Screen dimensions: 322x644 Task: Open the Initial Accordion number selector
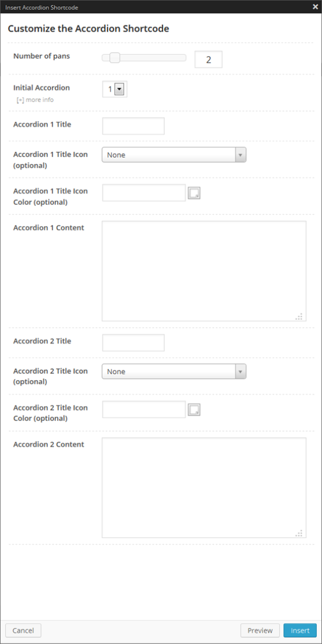point(113,89)
